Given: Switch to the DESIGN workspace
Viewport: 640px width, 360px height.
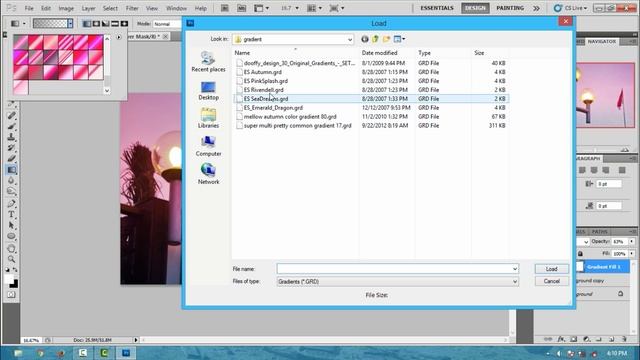Looking at the screenshot, I should click(475, 8).
